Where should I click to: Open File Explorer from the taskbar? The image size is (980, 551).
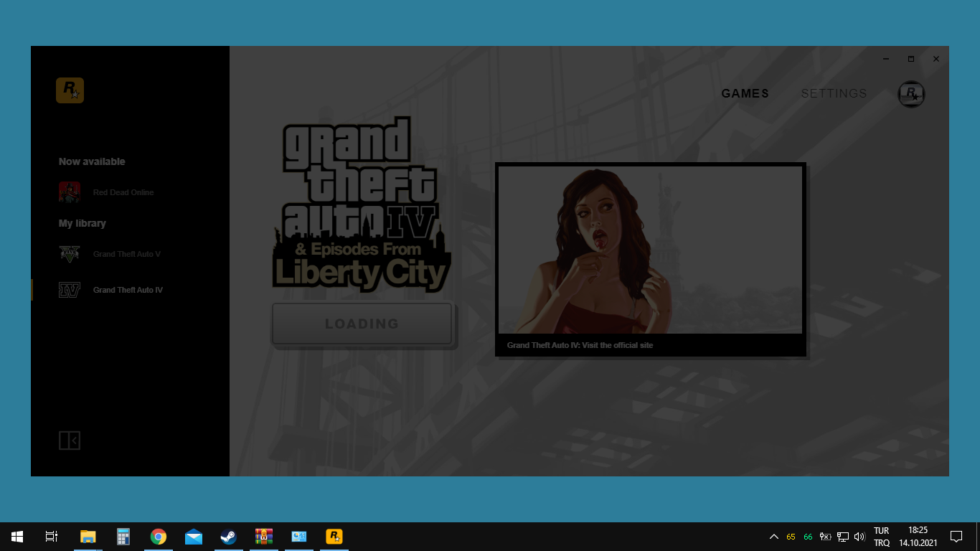click(88, 537)
